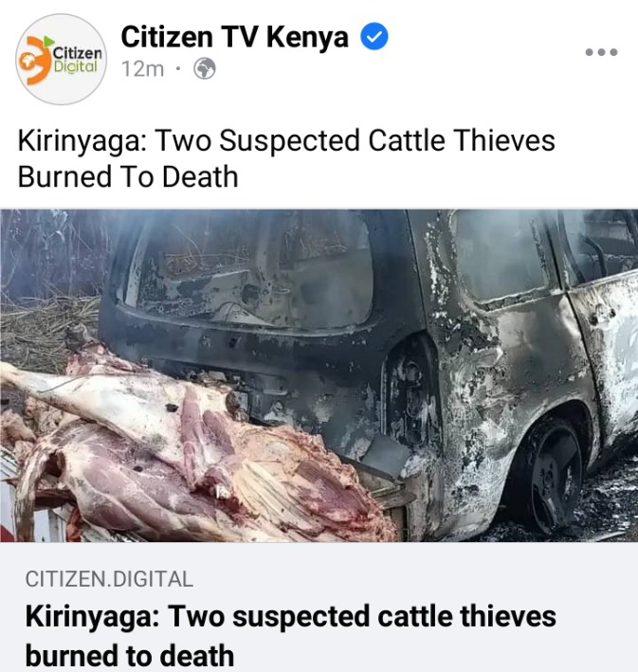Click the blue verified badge checkmark
The height and width of the screenshot is (672, 638).
(374, 37)
